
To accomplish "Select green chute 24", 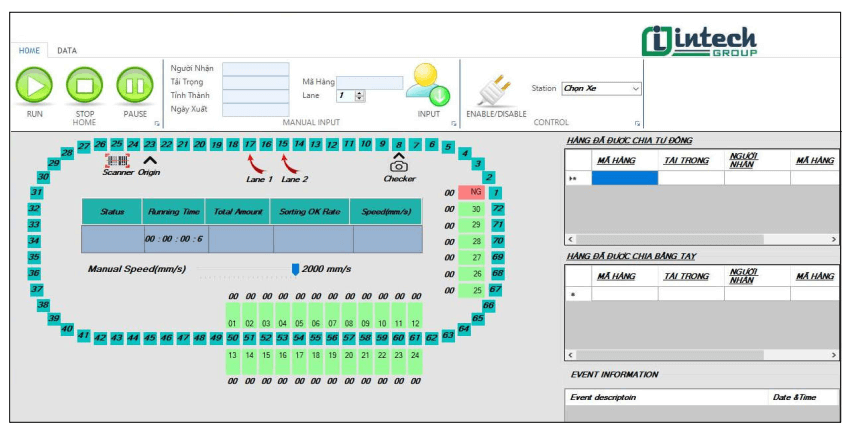I will 415,361.
